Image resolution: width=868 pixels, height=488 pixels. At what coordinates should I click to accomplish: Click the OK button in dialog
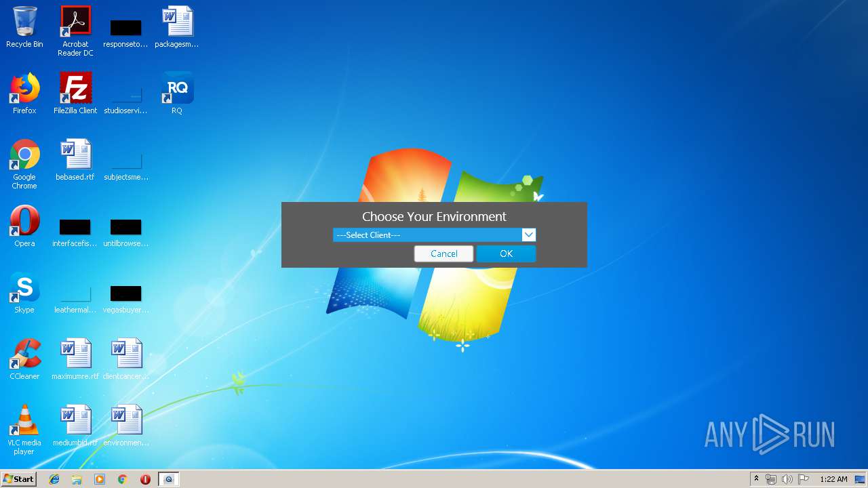[506, 253]
